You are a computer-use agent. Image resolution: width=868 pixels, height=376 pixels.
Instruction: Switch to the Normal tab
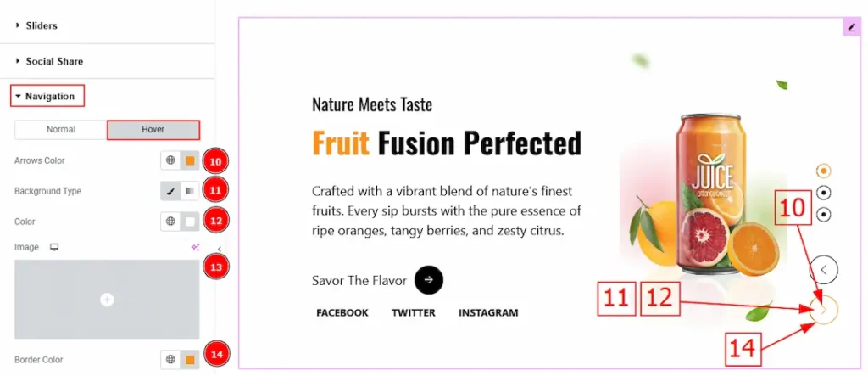[61, 130]
